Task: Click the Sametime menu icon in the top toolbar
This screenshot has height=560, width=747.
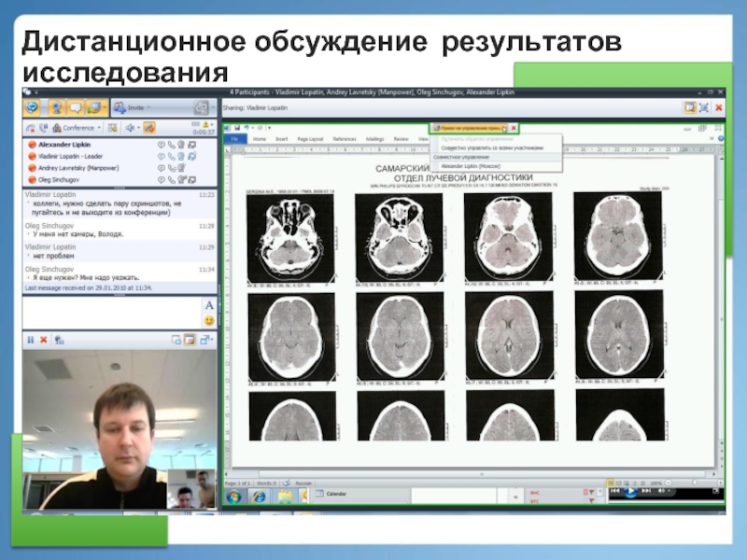Action: point(33,108)
